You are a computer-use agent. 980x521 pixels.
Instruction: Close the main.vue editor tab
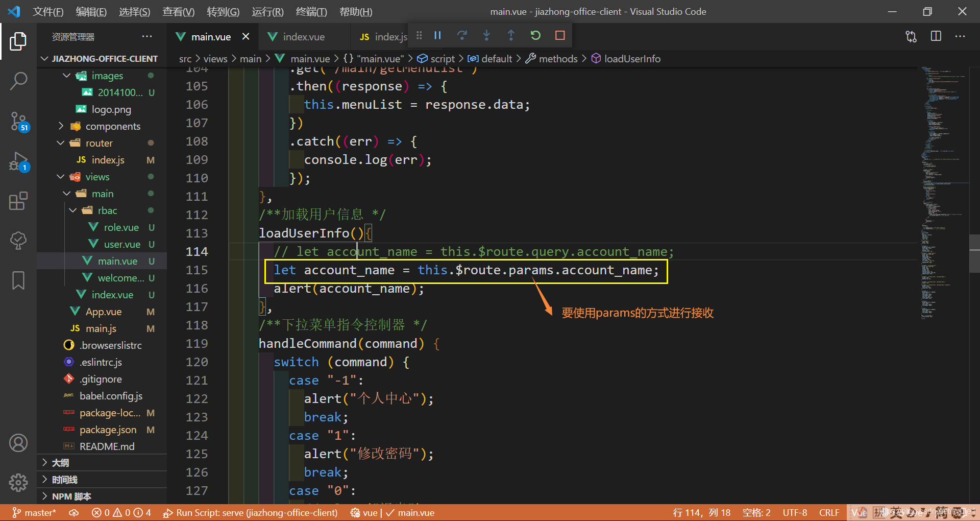(246, 36)
